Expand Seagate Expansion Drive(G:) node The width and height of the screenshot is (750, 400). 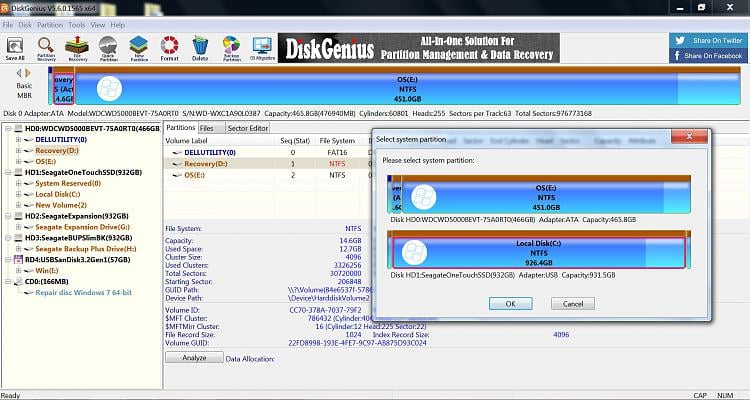19,227
